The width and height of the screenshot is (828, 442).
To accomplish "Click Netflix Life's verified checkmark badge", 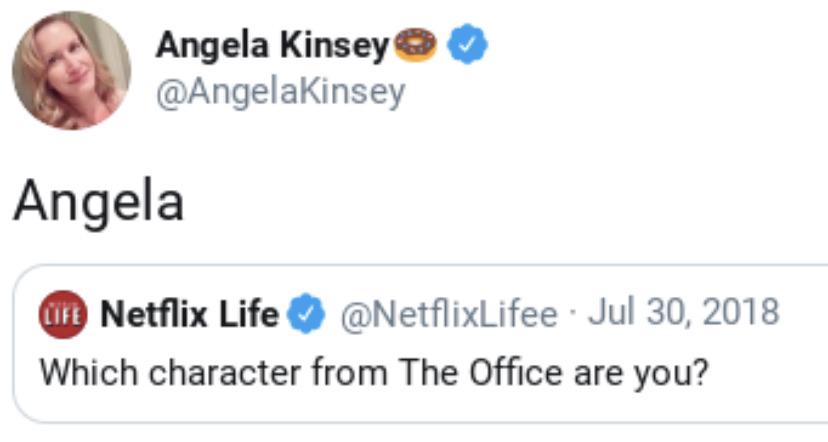I will click(x=308, y=315).
